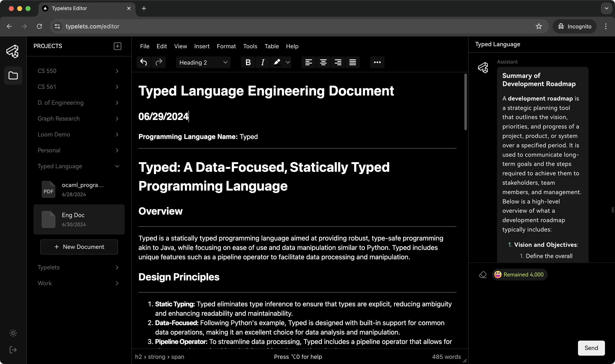Toggle bold formatting
Image resolution: width=615 pixels, height=364 pixels.
(x=248, y=62)
